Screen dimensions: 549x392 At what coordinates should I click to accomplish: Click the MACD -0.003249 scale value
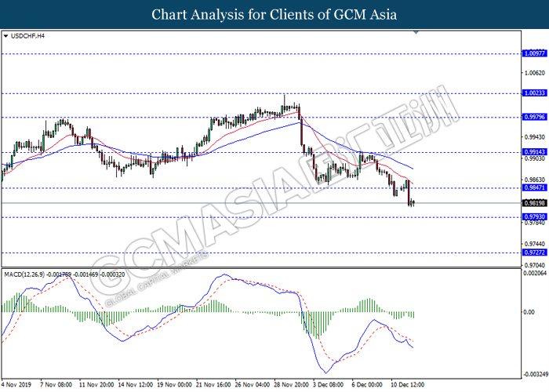tap(535, 375)
